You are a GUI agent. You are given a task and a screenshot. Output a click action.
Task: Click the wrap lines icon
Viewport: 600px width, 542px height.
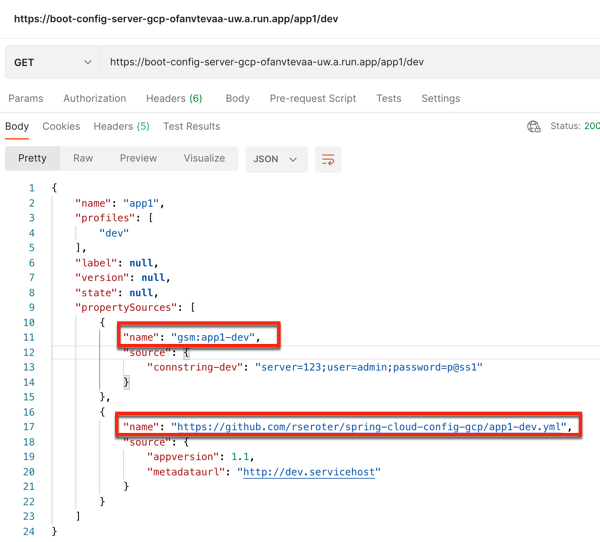coord(328,159)
